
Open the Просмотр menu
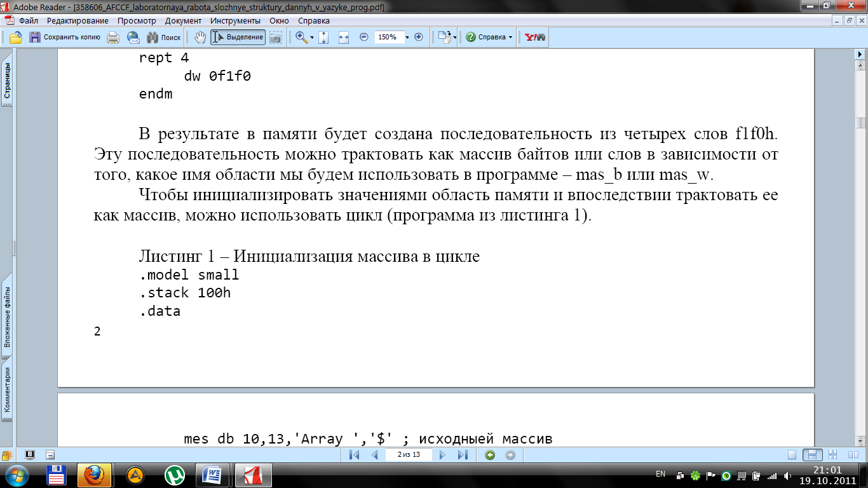tap(137, 20)
